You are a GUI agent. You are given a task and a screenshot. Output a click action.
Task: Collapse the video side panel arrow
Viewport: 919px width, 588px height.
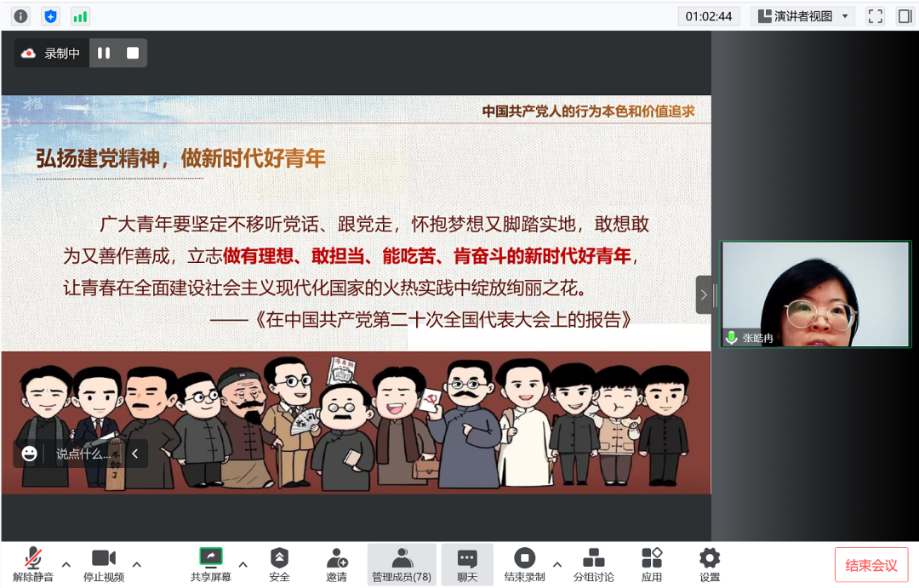coord(704,295)
